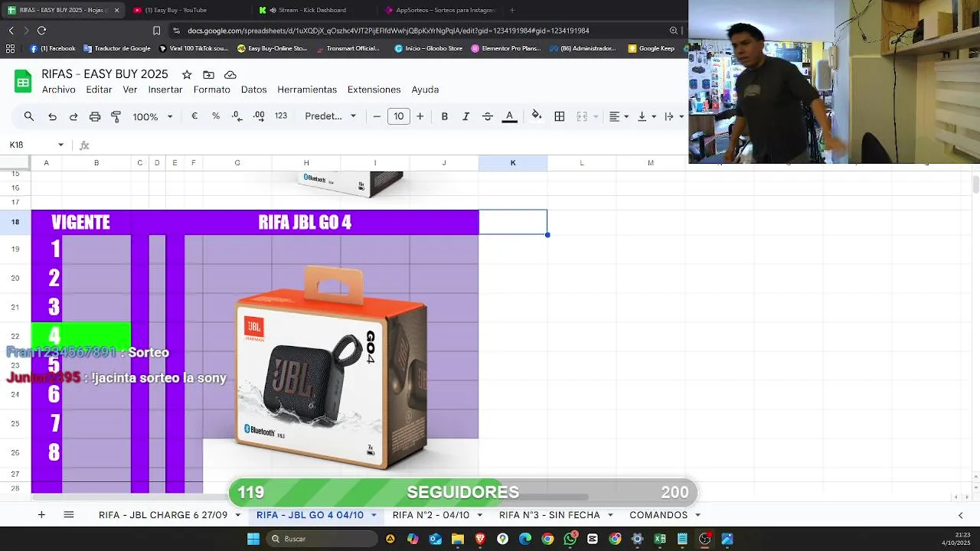Open the Windows Start menu
The width and height of the screenshot is (980, 551).
point(253,539)
